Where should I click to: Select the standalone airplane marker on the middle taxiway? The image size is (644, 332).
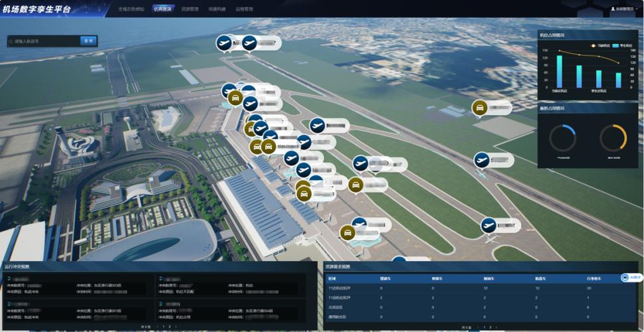point(317,125)
